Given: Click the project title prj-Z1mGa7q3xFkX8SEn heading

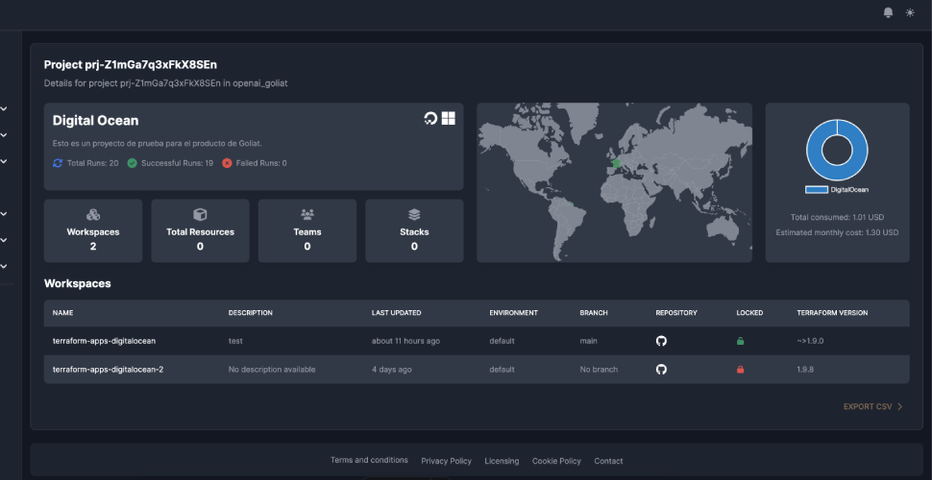Looking at the screenshot, I should click(x=130, y=65).
